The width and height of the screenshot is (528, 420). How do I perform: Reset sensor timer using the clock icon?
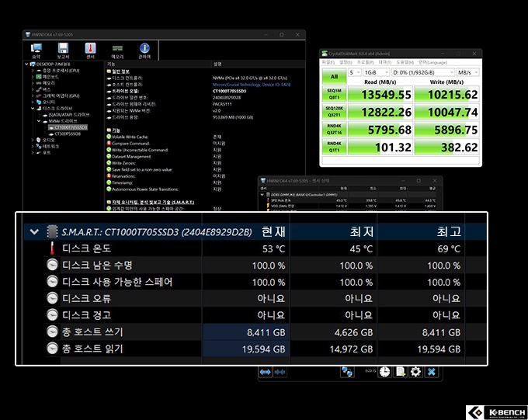pyautogui.click(x=384, y=372)
